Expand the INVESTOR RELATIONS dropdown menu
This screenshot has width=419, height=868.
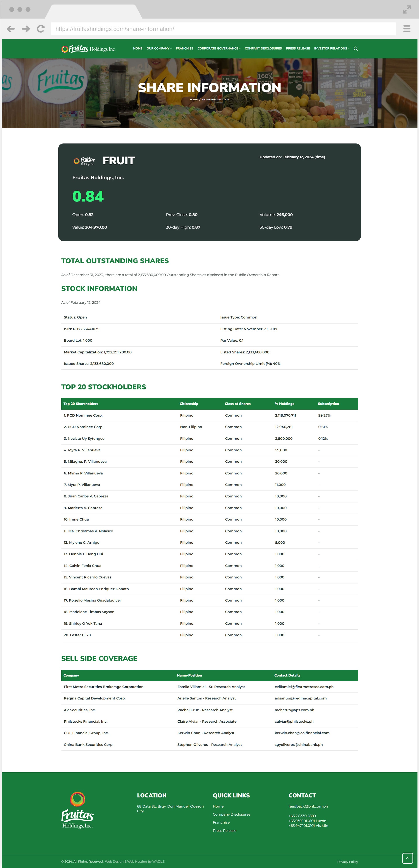coord(331,48)
